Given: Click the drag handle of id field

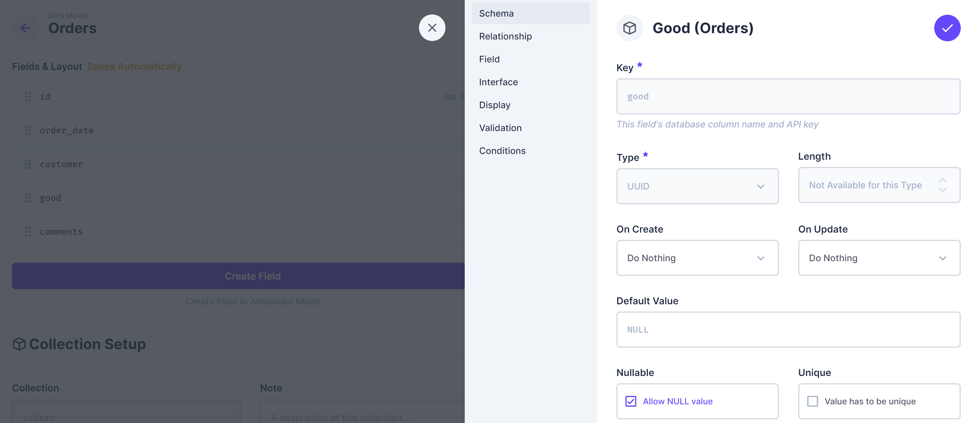Looking at the screenshot, I should pos(28,97).
